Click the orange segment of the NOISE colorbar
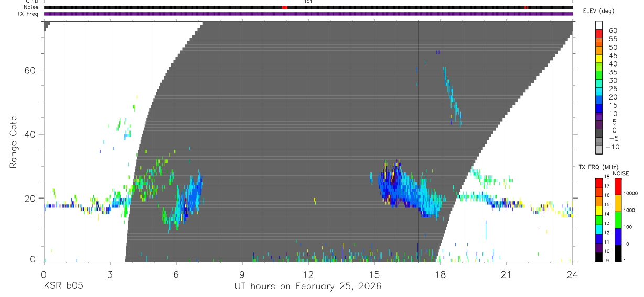The image size is (644, 297). [x=618, y=203]
